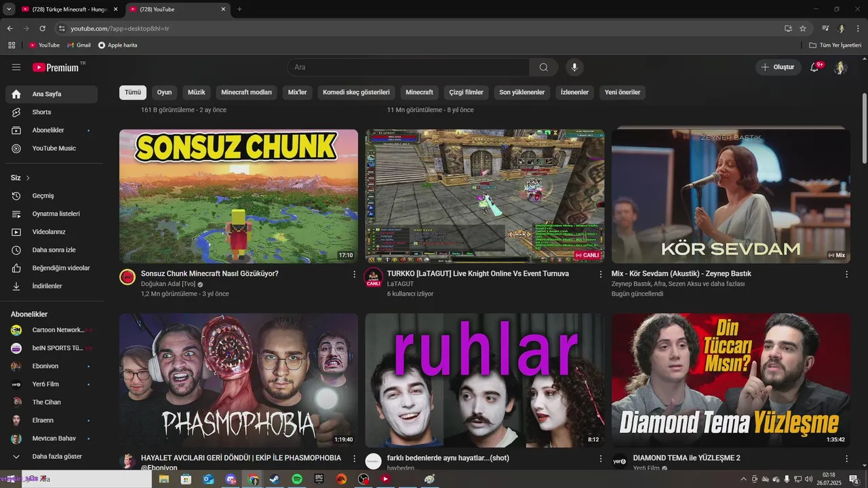Screen dimensions: 868x488
Task: Close the active YouTube tab
Action: click(223, 9)
